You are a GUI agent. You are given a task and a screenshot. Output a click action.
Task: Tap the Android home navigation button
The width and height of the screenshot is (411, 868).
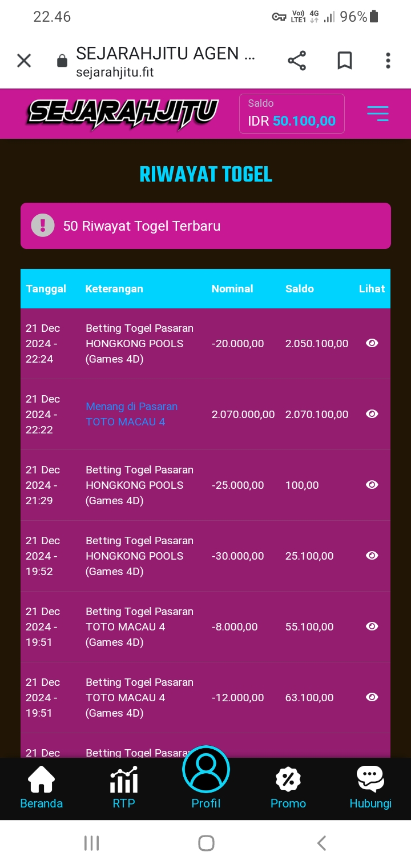[x=206, y=843]
